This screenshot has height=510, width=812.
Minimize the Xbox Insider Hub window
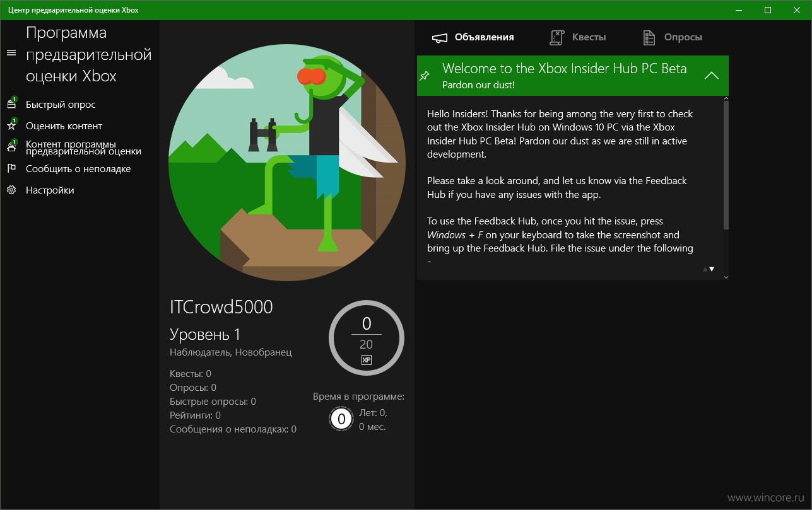[739, 9]
